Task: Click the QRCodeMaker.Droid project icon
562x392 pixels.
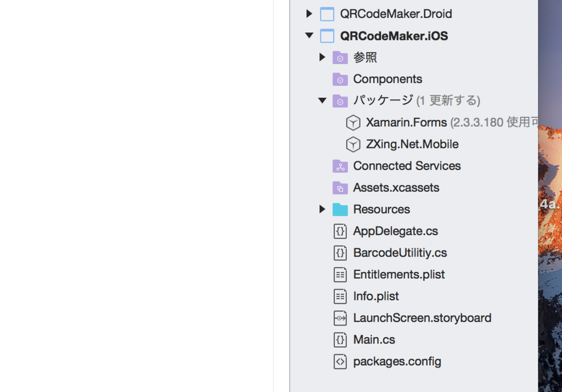Action: [x=327, y=14]
